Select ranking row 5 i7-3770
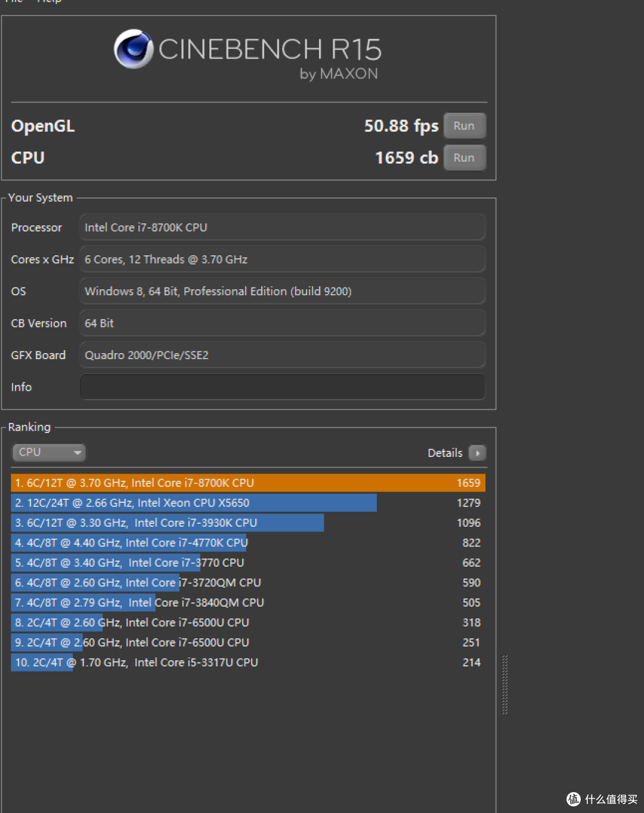This screenshot has height=813, width=644. (248, 563)
